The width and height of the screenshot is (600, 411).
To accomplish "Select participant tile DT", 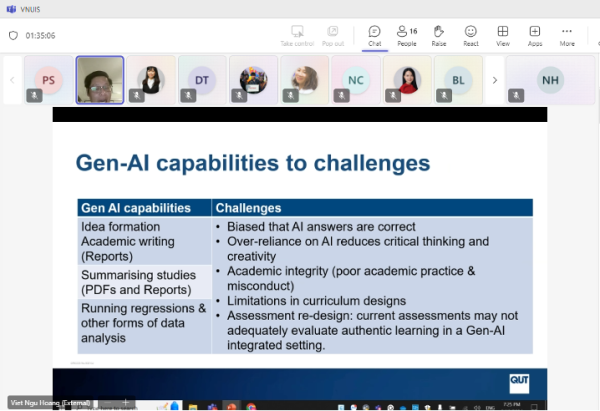I will click(201, 79).
